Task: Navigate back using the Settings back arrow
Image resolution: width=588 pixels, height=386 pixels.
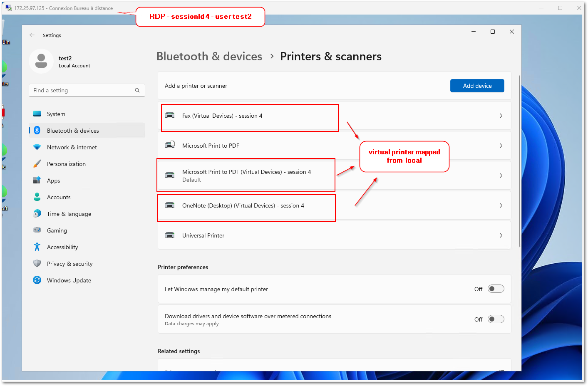Action: (32, 35)
